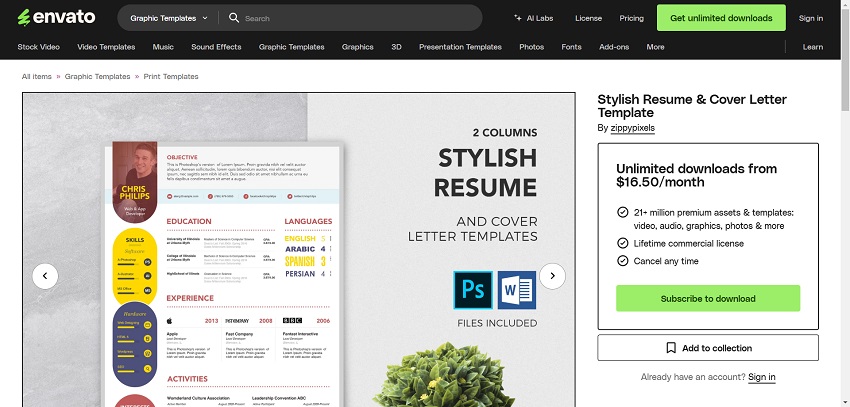Open the Music menu
This screenshot has width=850, height=407.
163,47
